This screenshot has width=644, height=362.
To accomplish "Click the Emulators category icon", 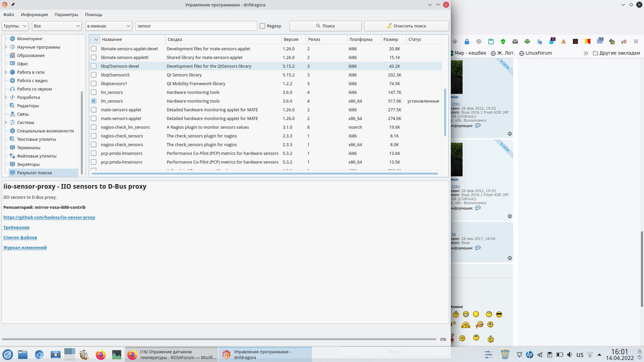I will tap(12, 164).
